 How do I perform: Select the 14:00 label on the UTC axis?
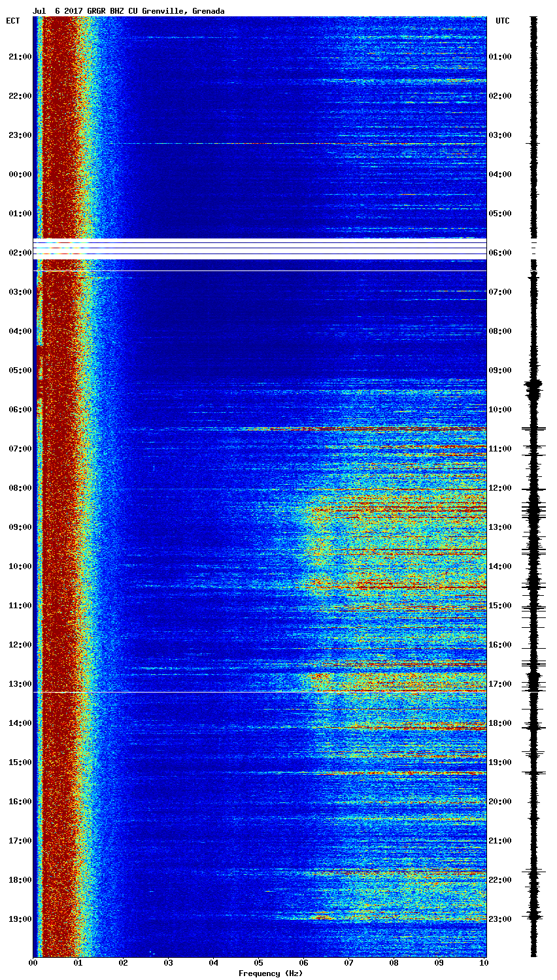click(x=500, y=566)
